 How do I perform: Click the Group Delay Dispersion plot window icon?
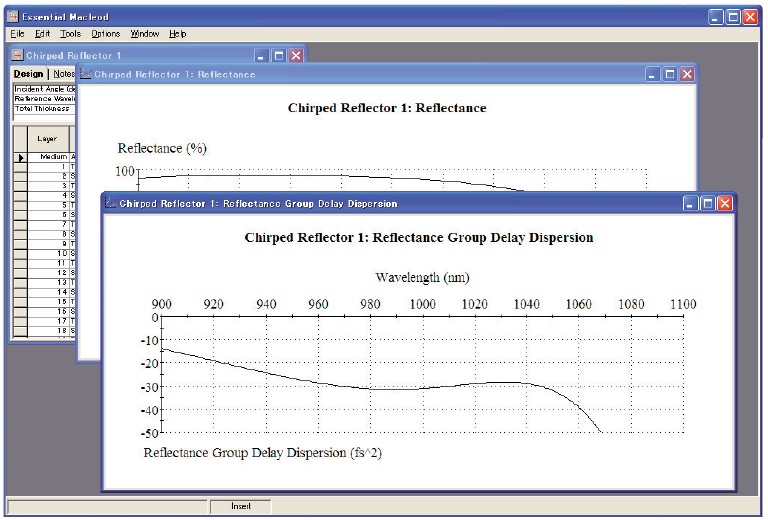110,203
